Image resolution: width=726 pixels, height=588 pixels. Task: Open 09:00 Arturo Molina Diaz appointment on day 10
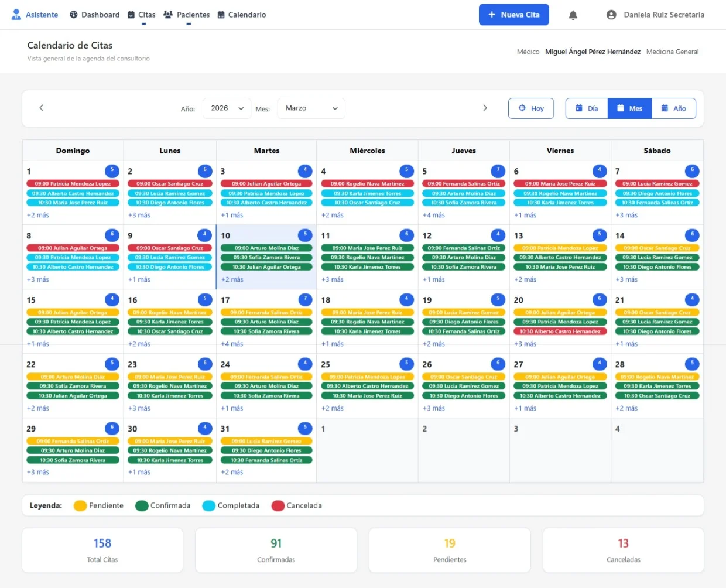point(266,248)
